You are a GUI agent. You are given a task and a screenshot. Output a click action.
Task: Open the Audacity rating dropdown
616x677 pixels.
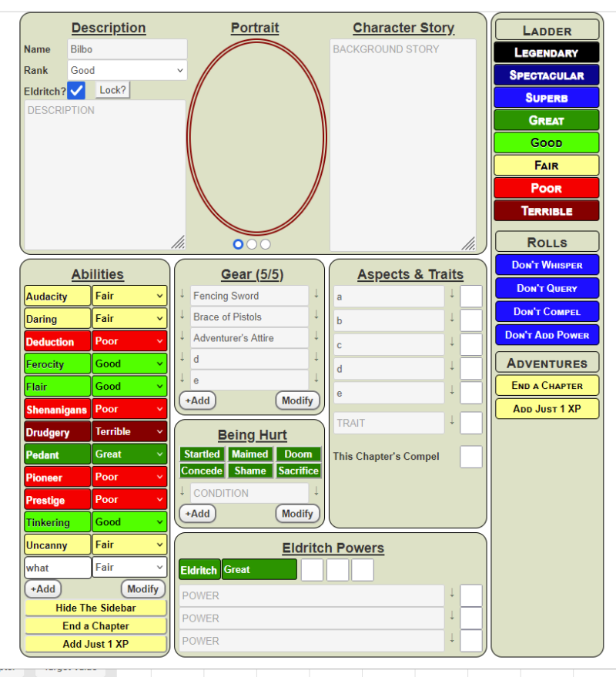pos(129,297)
